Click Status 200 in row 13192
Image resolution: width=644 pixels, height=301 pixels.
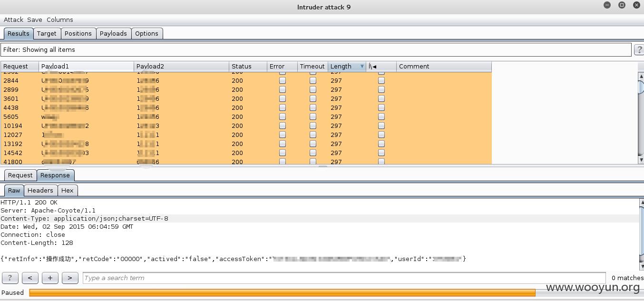pos(237,144)
